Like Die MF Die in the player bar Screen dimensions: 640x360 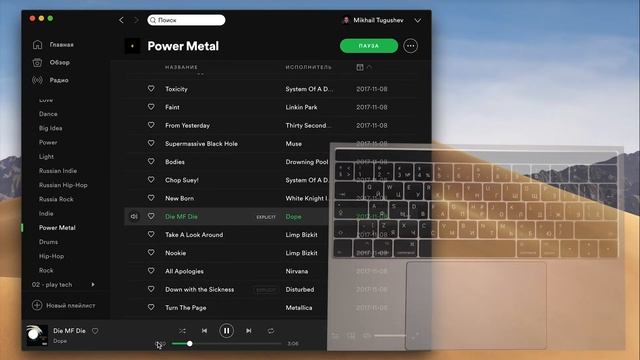pos(95,331)
